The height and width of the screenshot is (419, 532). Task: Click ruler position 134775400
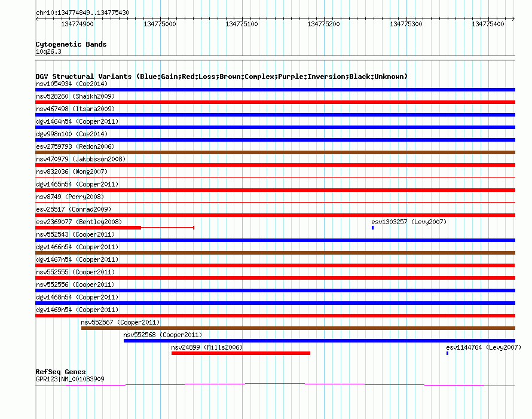pyautogui.click(x=488, y=24)
